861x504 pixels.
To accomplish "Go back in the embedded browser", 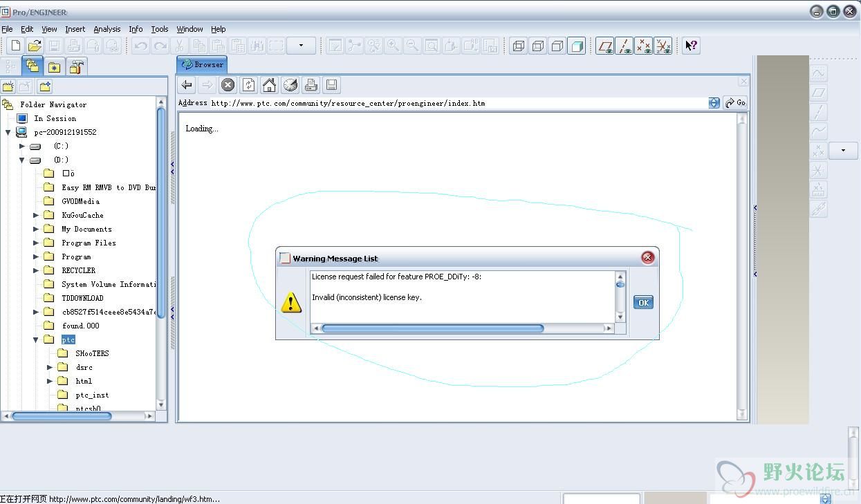I will (187, 85).
